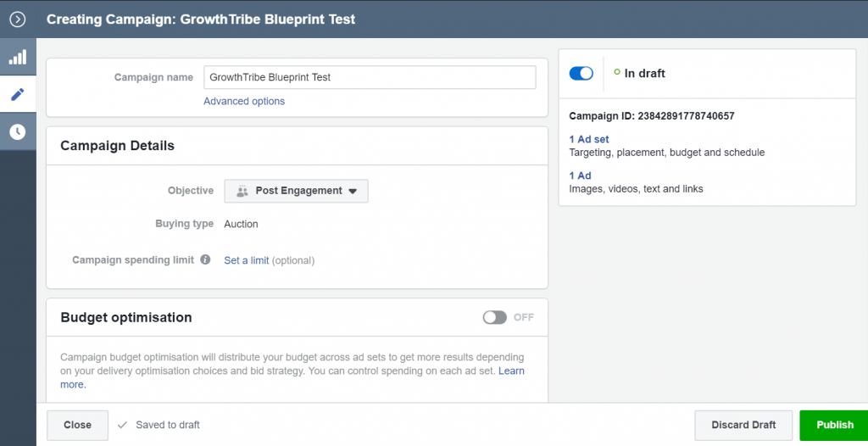
Task: Open the 1 Ad section
Action: point(580,176)
